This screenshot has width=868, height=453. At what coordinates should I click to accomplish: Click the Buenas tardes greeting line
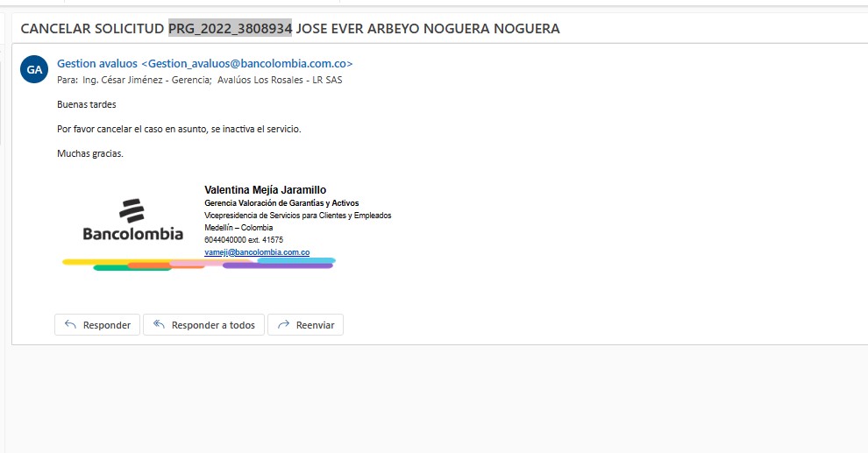pyautogui.click(x=86, y=104)
